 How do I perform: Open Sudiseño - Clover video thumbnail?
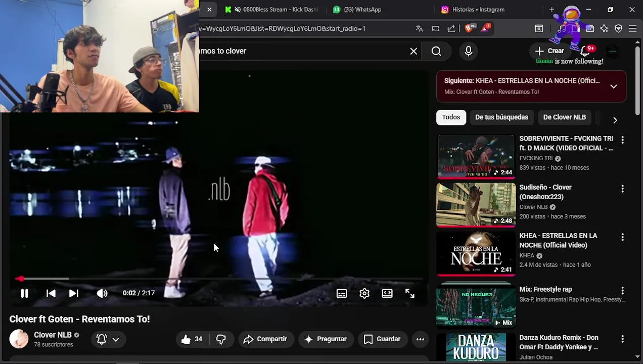[x=476, y=205]
